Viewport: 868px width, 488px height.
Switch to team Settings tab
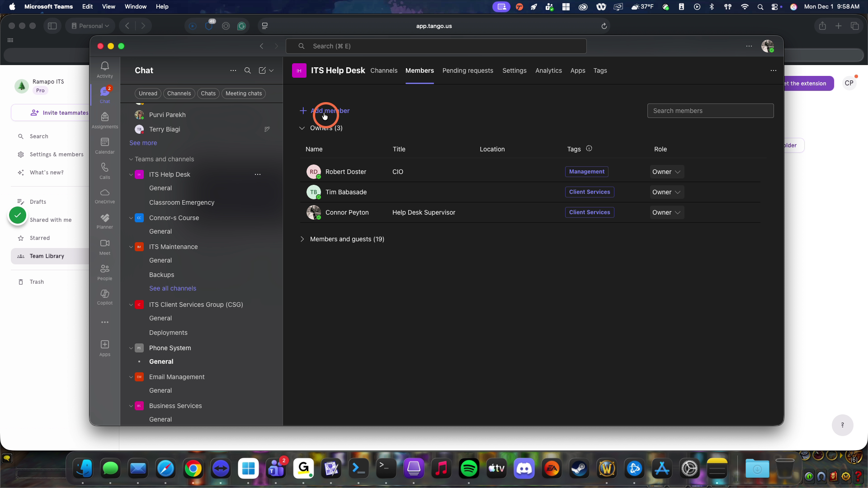pos(514,70)
